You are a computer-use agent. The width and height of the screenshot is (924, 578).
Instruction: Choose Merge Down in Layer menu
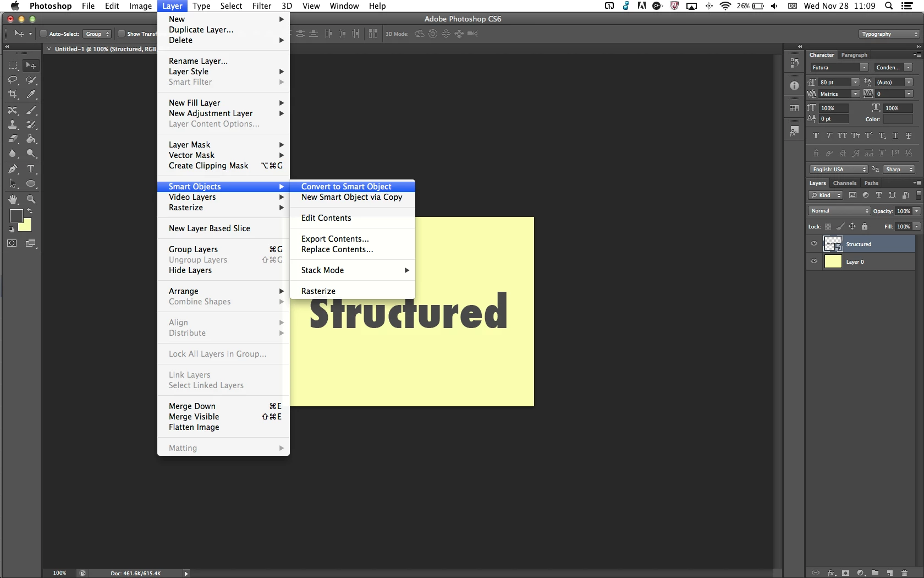(x=223, y=406)
